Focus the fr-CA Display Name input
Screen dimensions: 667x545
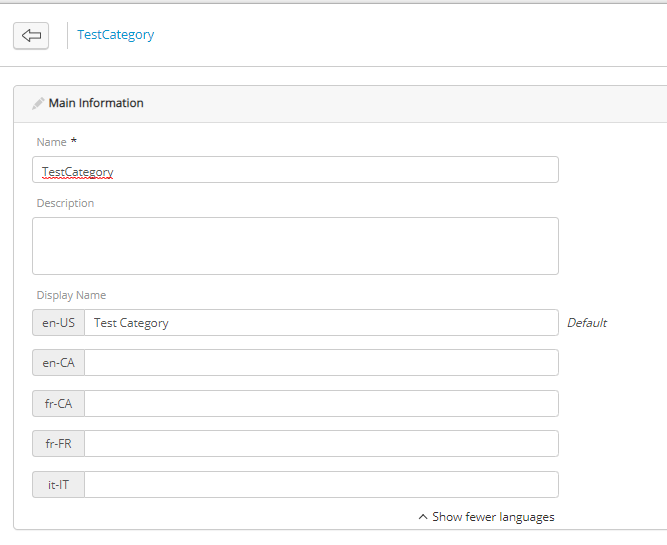320,404
